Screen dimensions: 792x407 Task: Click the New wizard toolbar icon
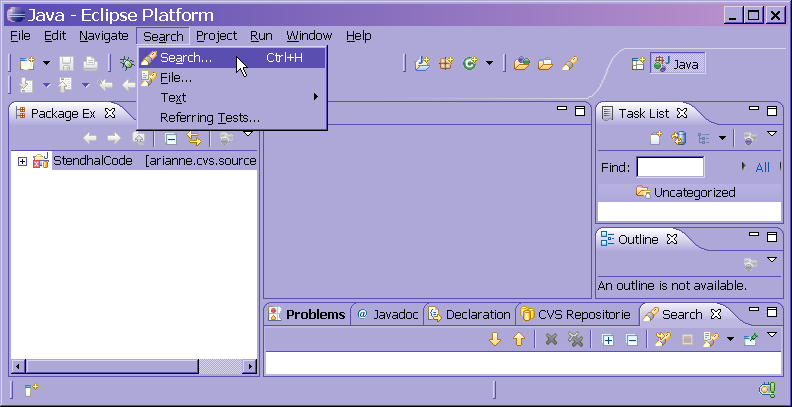tap(27, 64)
